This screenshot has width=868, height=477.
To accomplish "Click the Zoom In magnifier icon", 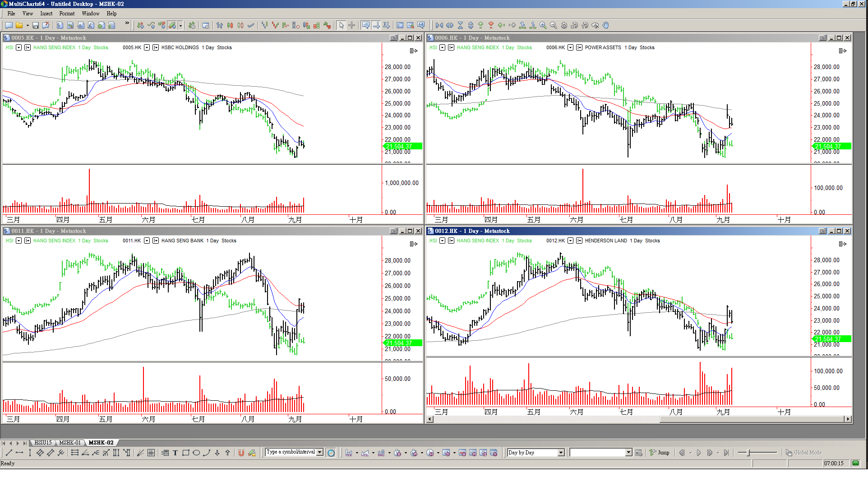I will pos(543,25).
